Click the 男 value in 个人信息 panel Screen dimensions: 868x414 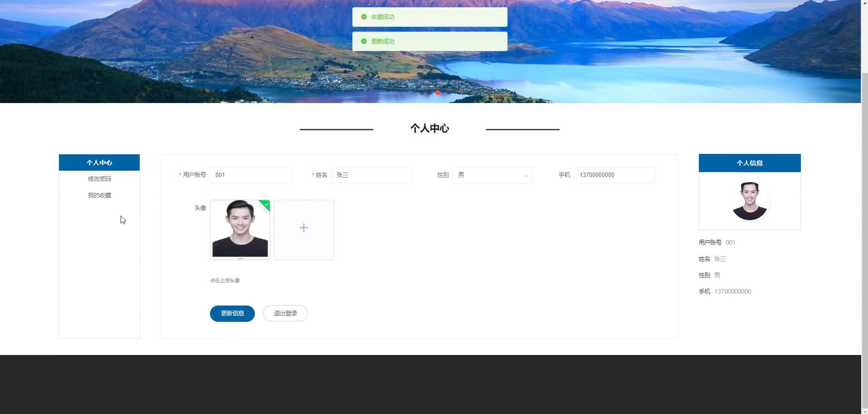(x=717, y=275)
